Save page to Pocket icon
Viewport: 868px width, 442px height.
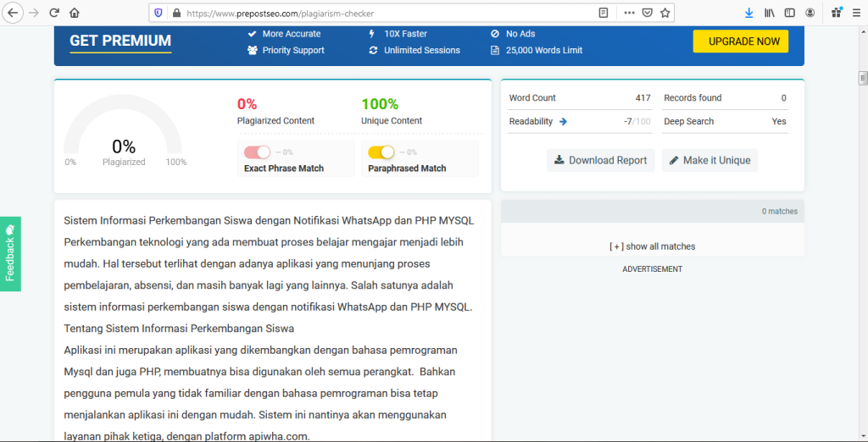coord(647,13)
